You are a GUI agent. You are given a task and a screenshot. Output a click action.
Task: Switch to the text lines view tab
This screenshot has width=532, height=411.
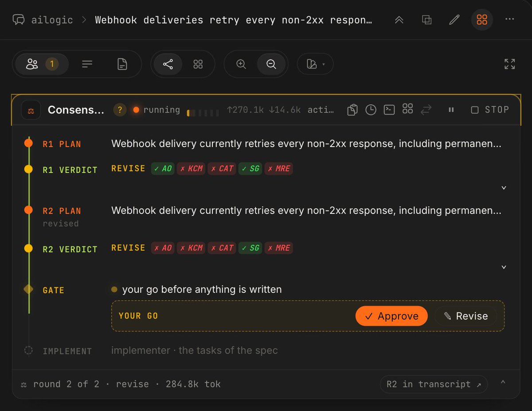pos(87,64)
